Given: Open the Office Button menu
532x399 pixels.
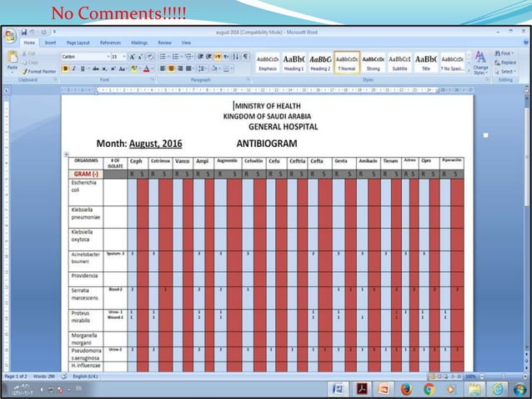Looking at the screenshot, I should (10, 36).
